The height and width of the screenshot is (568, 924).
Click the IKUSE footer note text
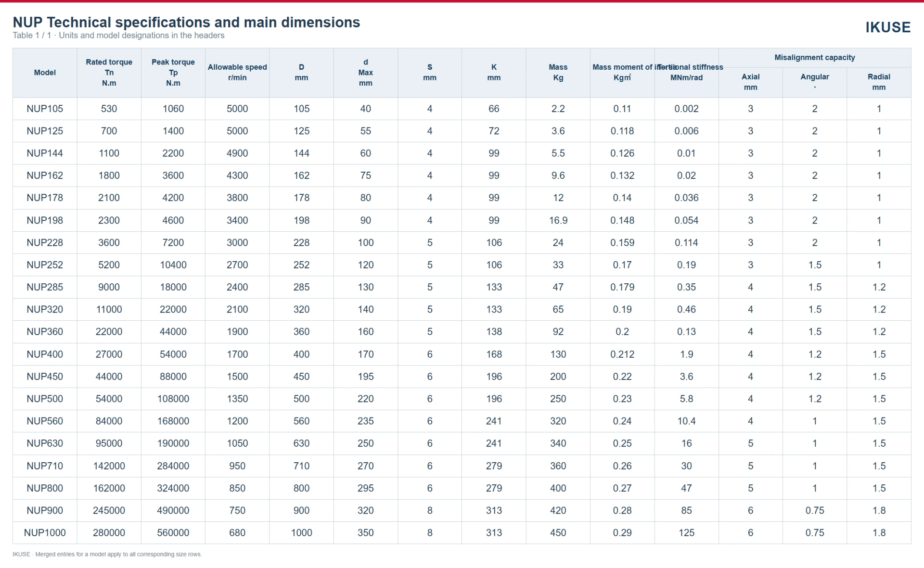(x=107, y=555)
